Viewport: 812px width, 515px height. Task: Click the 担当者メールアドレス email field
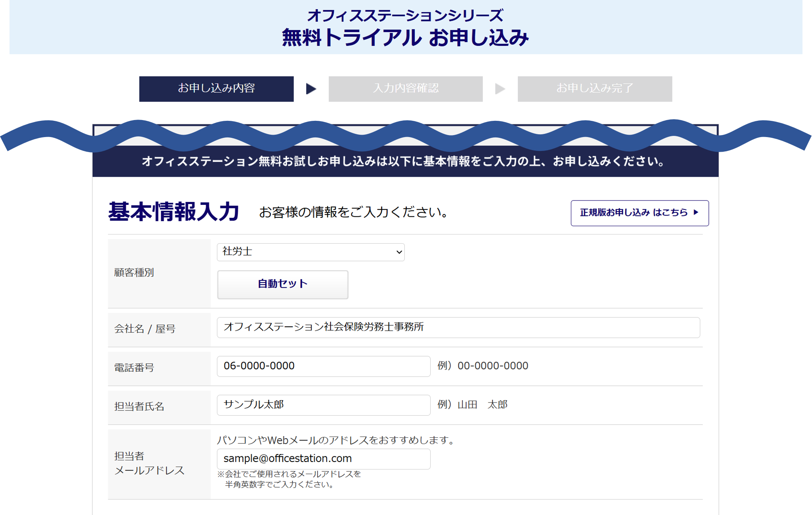323,459
